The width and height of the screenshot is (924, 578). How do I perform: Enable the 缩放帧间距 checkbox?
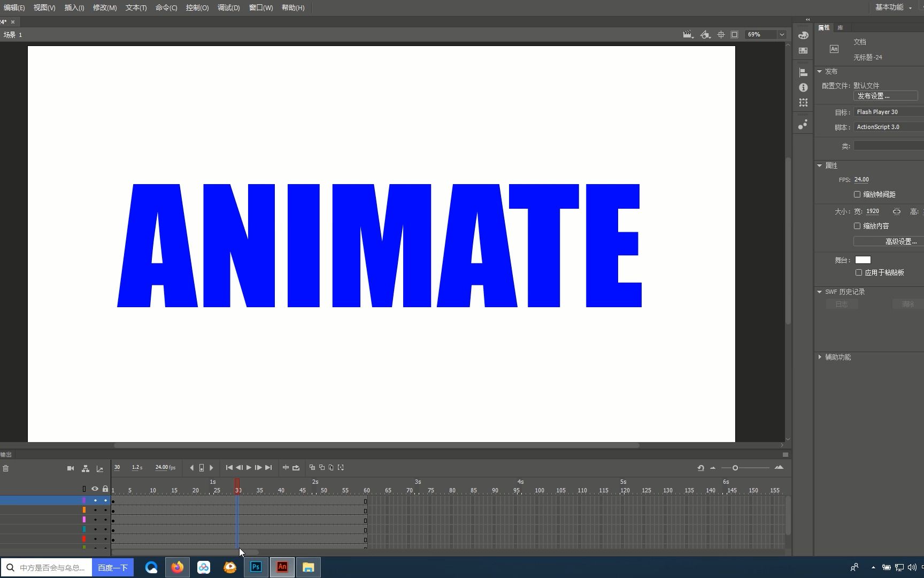pos(857,194)
